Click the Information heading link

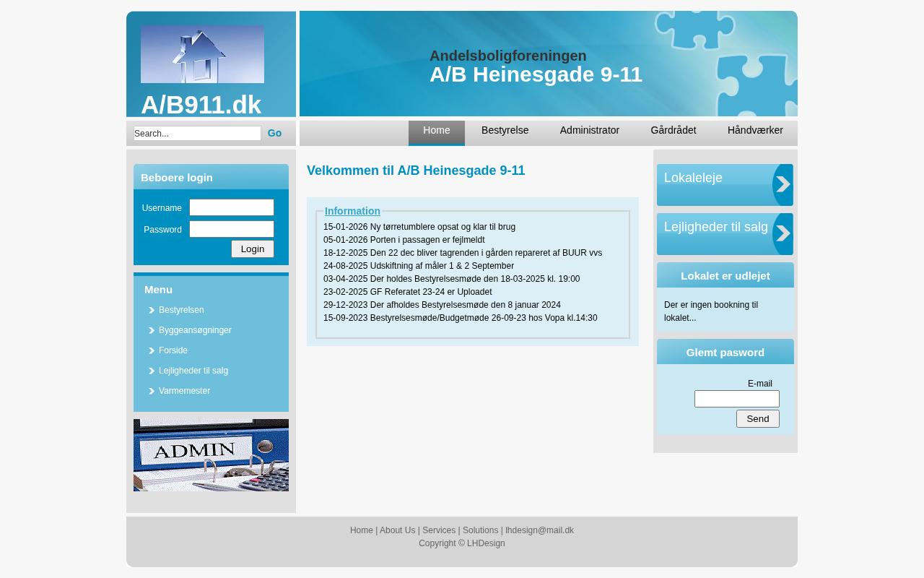[x=352, y=211]
